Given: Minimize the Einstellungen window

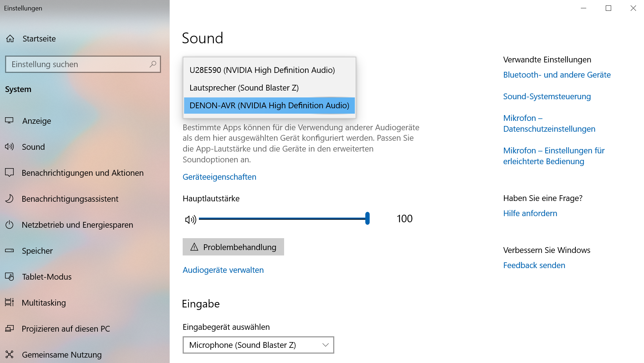Looking at the screenshot, I should (x=583, y=8).
